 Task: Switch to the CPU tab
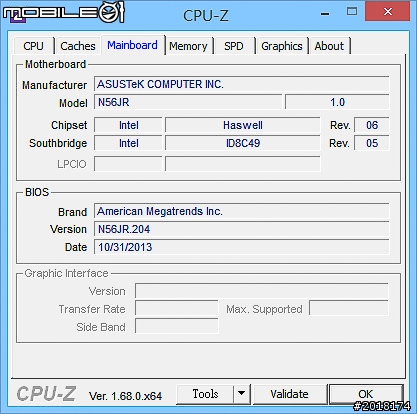point(33,46)
